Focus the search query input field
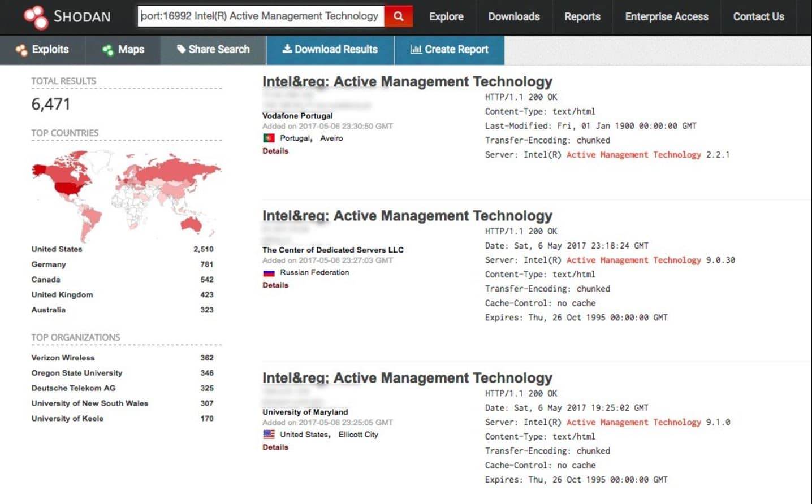Screen dimensions: 812x504 tap(261, 16)
